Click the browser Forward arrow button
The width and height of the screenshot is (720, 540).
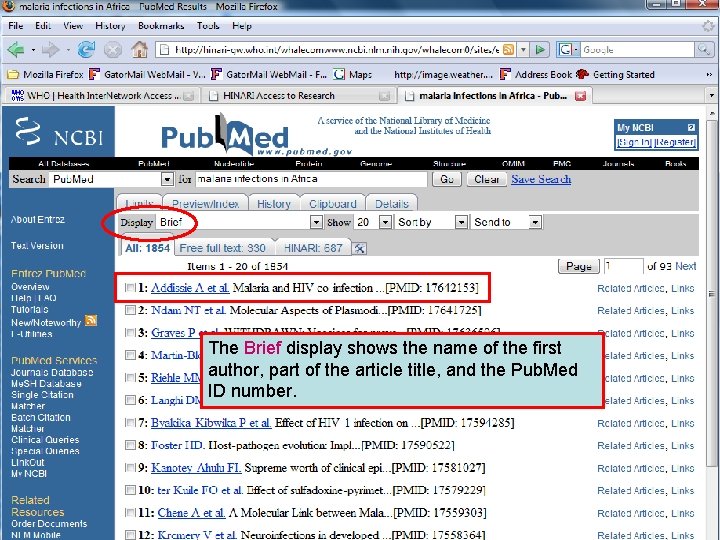(51, 49)
